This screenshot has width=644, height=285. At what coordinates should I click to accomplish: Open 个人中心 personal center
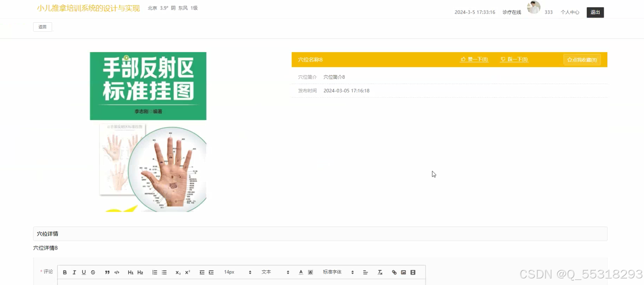coord(570,12)
